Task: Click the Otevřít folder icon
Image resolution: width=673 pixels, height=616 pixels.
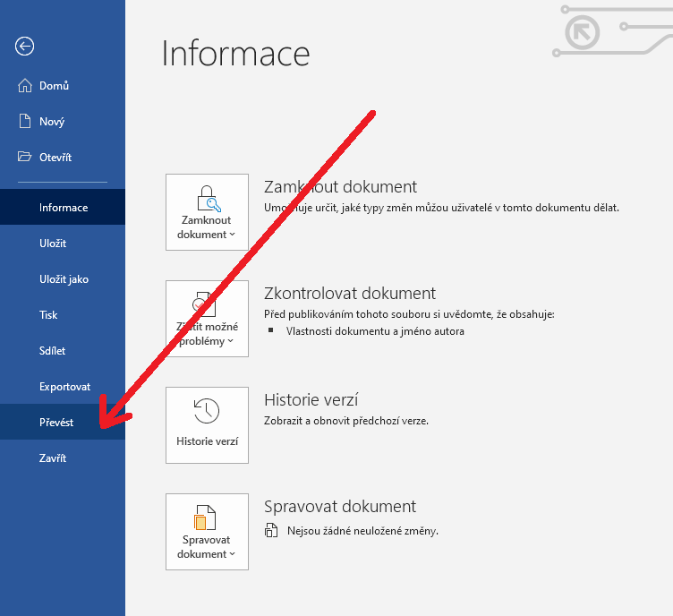Action: pos(25,158)
